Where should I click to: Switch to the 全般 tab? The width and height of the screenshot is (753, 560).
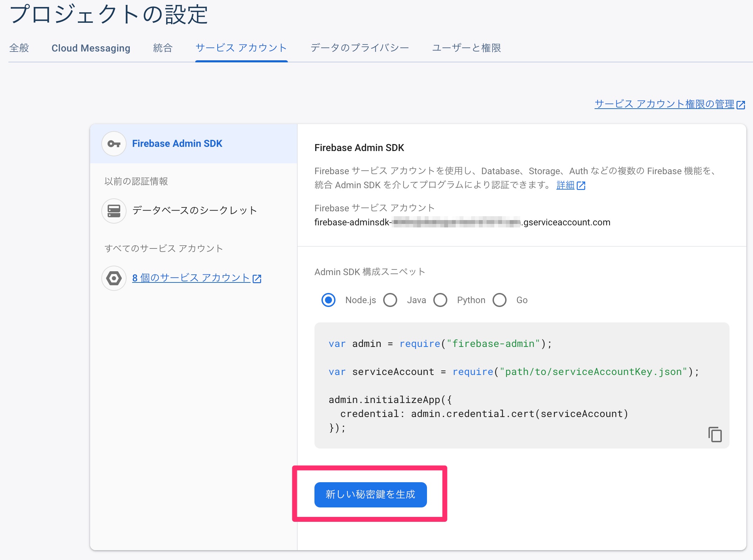point(19,48)
